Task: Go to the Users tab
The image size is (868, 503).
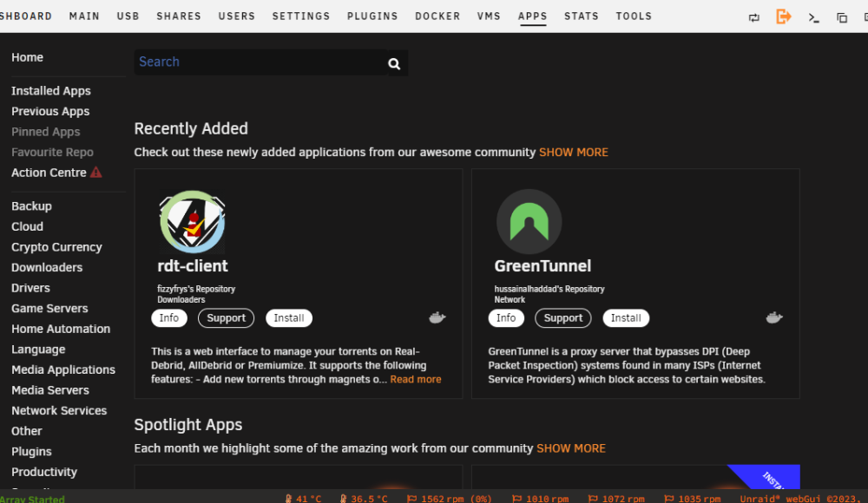Action: (x=236, y=16)
